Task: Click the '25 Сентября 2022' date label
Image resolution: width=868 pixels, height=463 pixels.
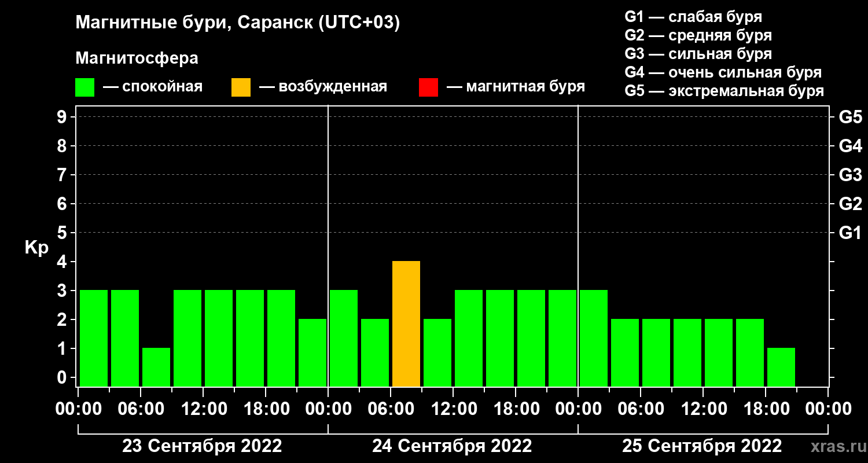Action: pos(702,446)
